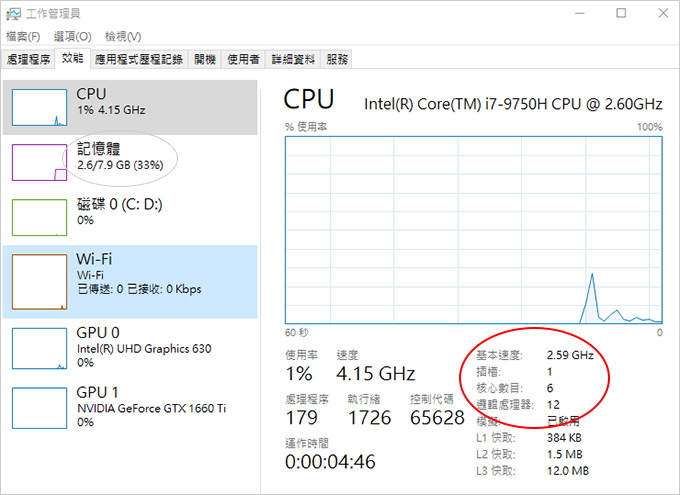Click the Intel(R) Core(TM) i7-9750H processor name
Viewport: 680px width, 495px height.
[513, 104]
